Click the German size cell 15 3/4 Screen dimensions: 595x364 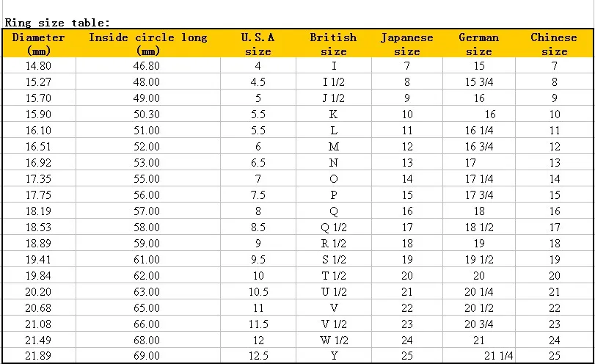(479, 82)
